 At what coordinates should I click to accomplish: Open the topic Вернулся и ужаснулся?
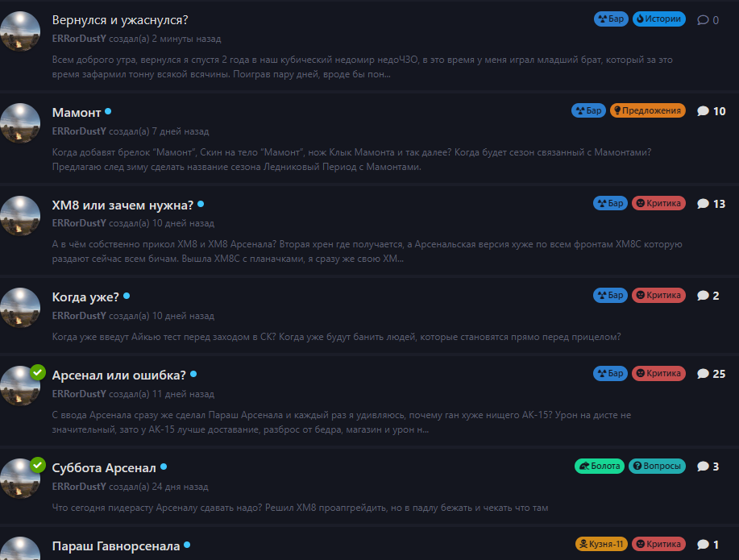(x=120, y=20)
